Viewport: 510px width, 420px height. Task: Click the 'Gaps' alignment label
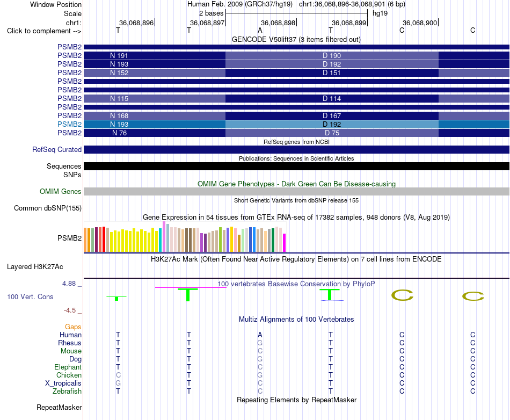click(73, 327)
